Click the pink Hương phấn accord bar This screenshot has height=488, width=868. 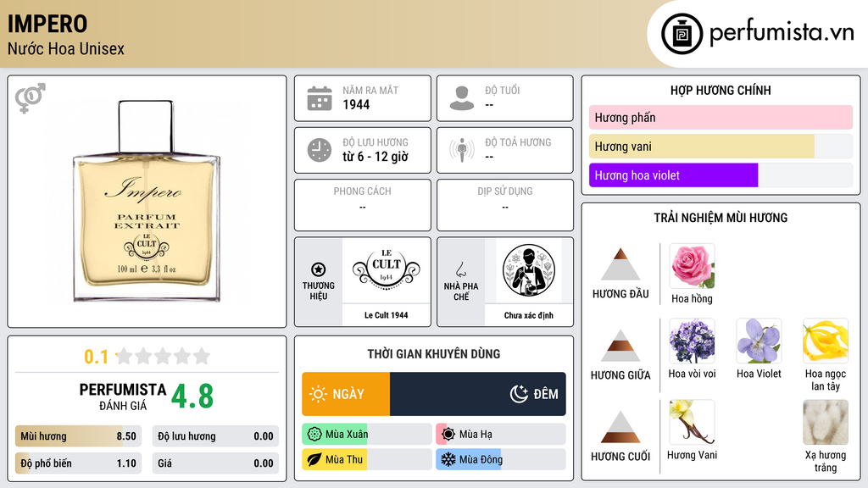(721, 117)
